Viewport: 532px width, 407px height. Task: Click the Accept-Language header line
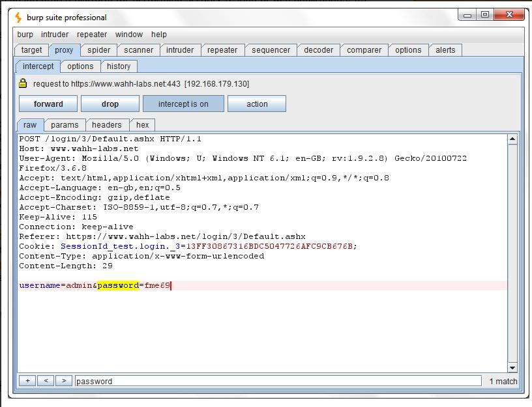100,188
